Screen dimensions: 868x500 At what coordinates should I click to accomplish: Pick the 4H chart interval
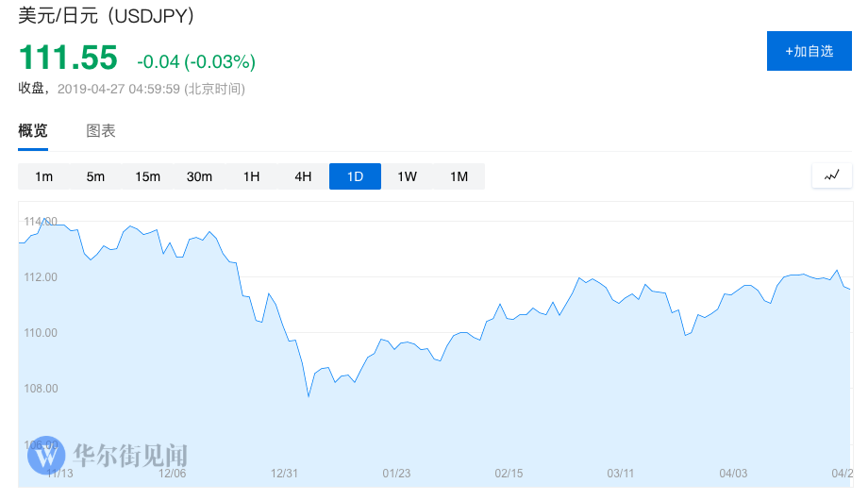(303, 176)
